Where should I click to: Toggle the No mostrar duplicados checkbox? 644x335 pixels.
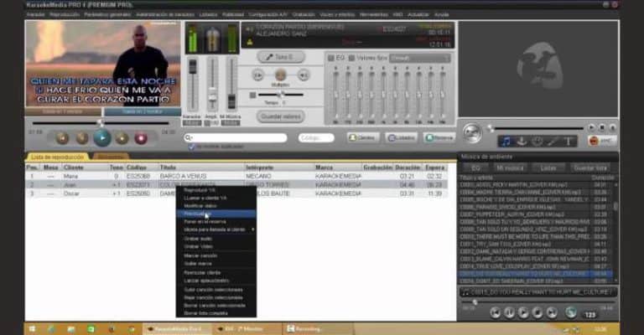tap(191, 147)
